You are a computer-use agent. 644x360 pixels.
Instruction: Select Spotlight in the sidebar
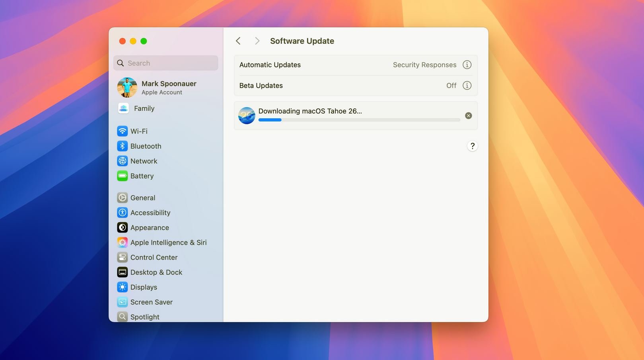(144, 317)
